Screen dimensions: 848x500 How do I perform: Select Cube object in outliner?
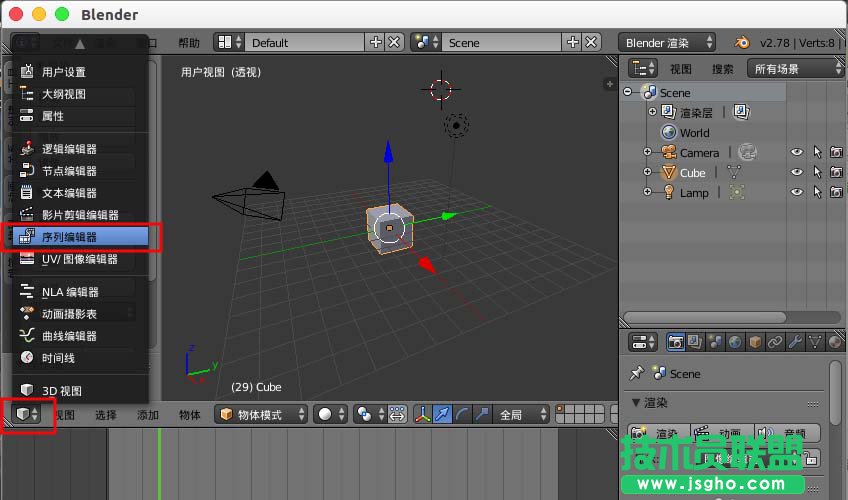point(692,172)
